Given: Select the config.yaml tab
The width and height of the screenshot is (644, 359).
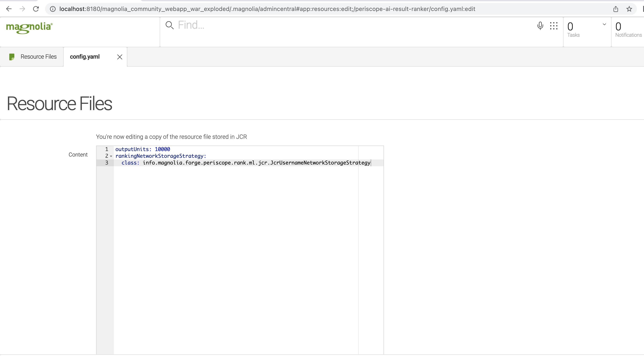Looking at the screenshot, I should (85, 57).
